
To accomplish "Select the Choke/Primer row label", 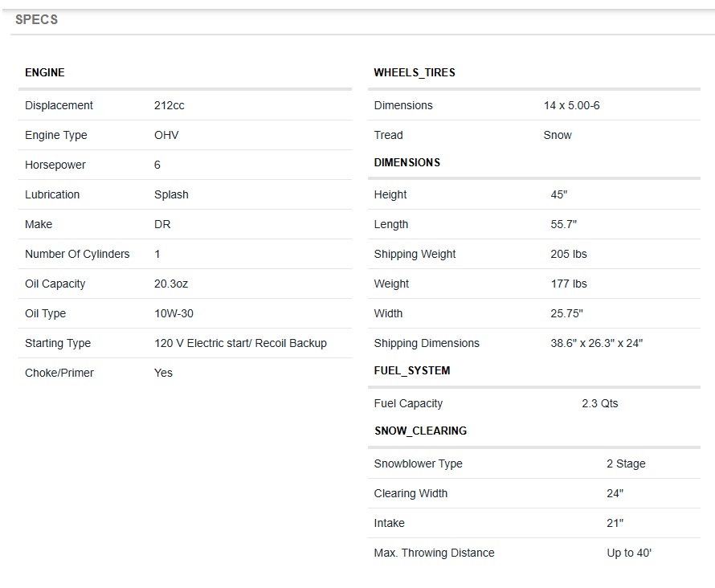I will [59, 373].
